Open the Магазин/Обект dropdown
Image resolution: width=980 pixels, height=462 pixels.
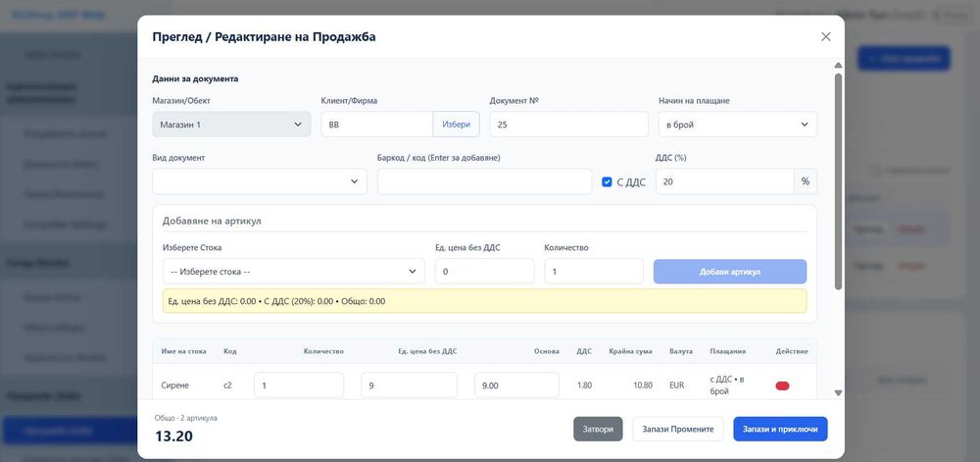coord(231,125)
